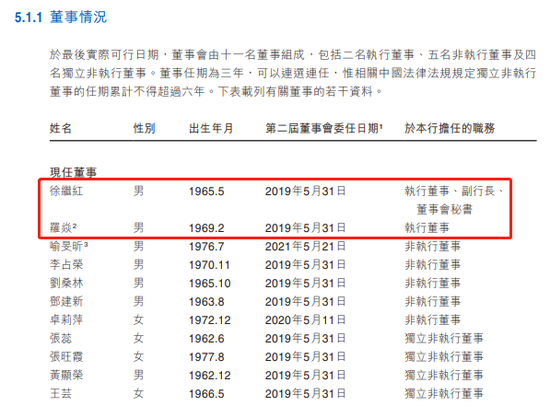Image resolution: width=550 pixels, height=406 pixels.
Task: Click appointment date in 王芸 row
Action: 306,394
